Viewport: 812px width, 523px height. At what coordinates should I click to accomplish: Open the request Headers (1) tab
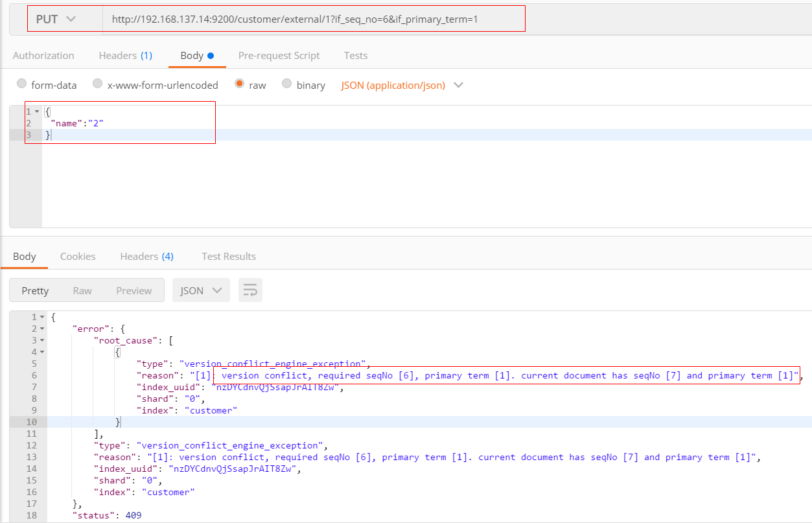pyautogui.click(x=125, y=56)
